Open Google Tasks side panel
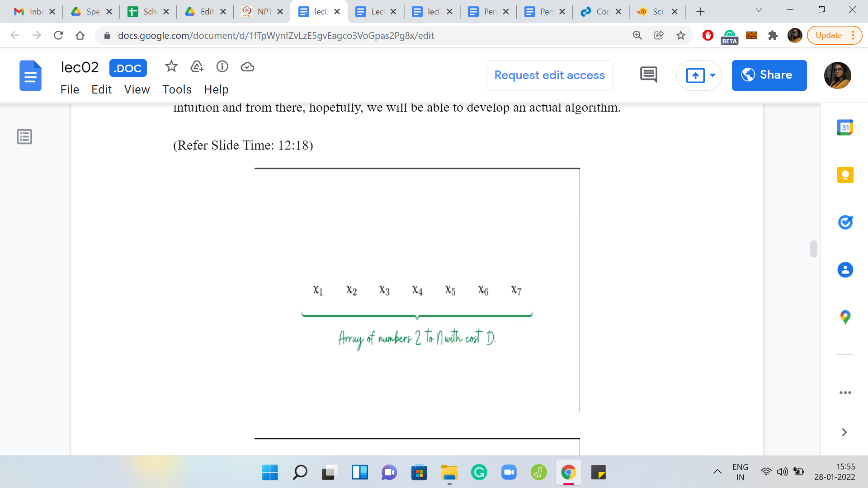 844,222
